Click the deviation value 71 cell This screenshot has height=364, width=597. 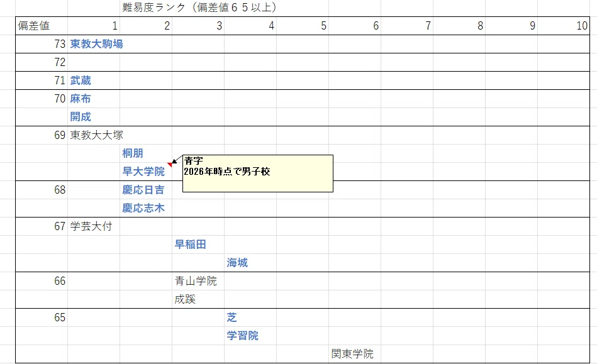(42, 80)
